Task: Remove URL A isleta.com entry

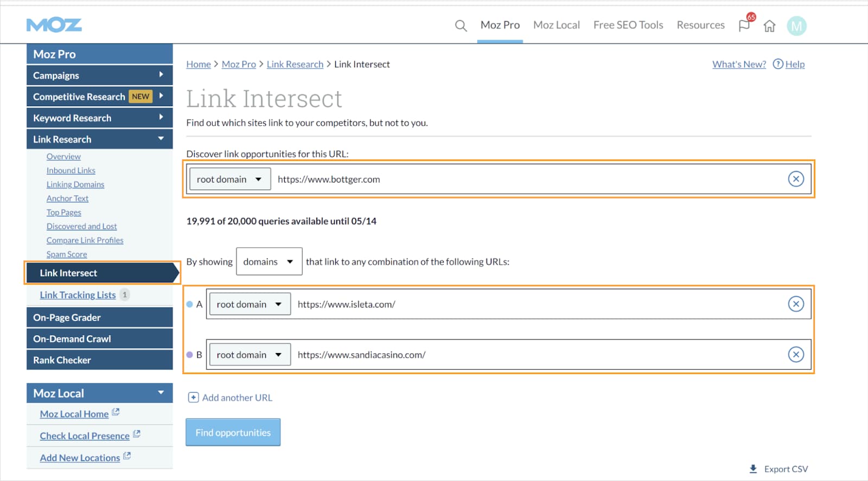Action: click(795, 304)
